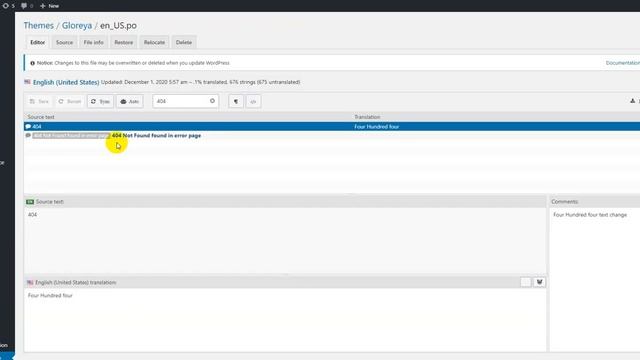
Task: Open the File info tab
Action: 93,42
